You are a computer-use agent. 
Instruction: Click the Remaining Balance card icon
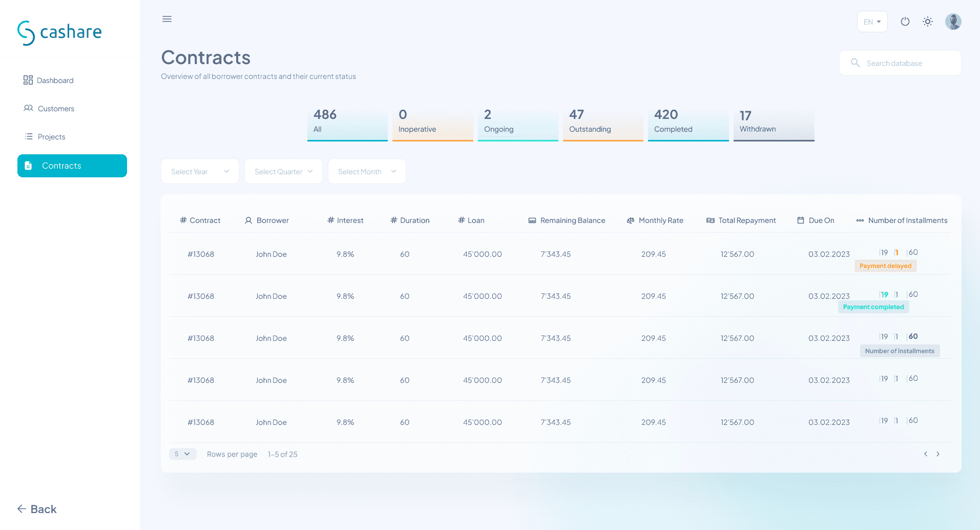pos(532,220)
